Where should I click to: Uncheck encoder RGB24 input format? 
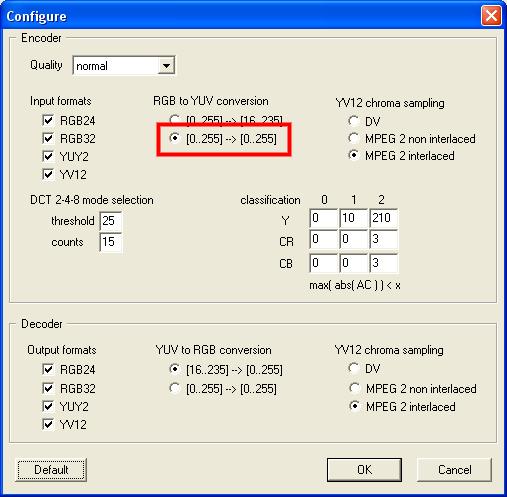[x=48, y=120]
